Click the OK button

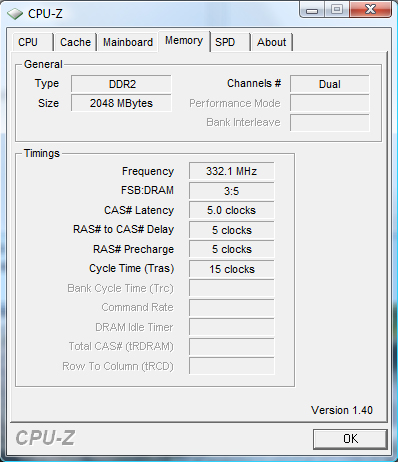click(350, 439)
